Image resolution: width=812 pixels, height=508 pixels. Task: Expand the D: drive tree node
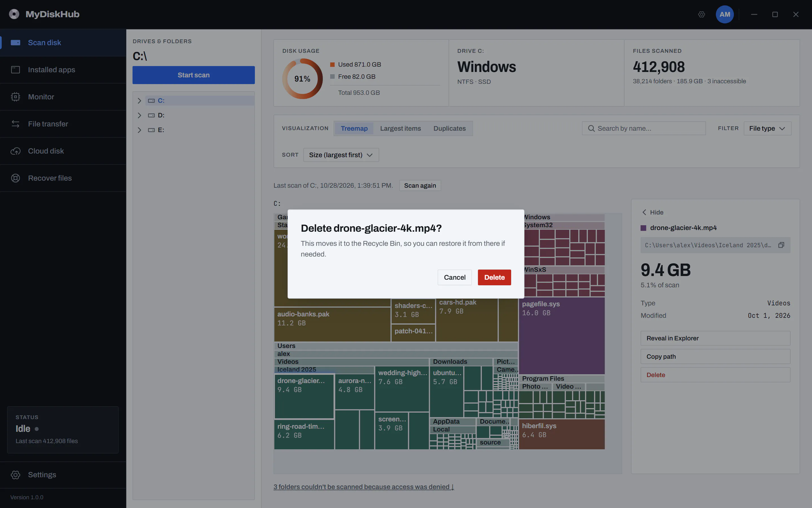coord(139,115)
